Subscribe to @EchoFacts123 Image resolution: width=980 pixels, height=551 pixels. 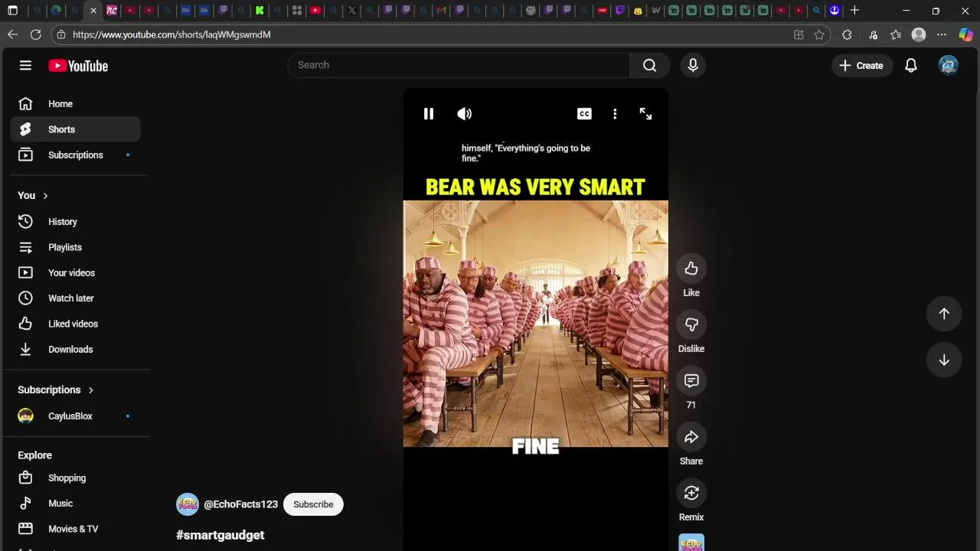(x=313, y=504)
